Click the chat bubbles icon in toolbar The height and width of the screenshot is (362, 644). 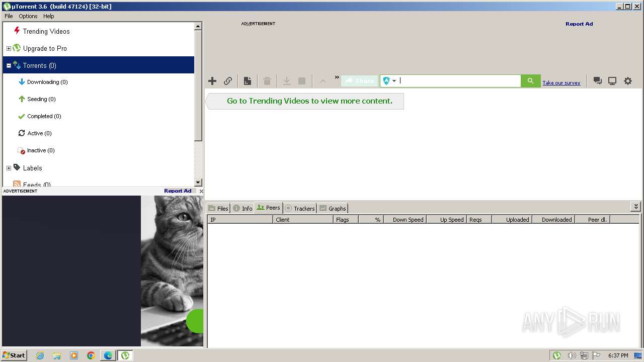coord(598,81)
